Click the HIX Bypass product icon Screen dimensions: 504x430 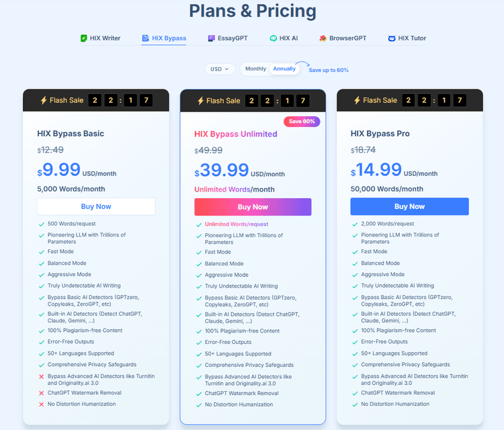click(145, 38)
